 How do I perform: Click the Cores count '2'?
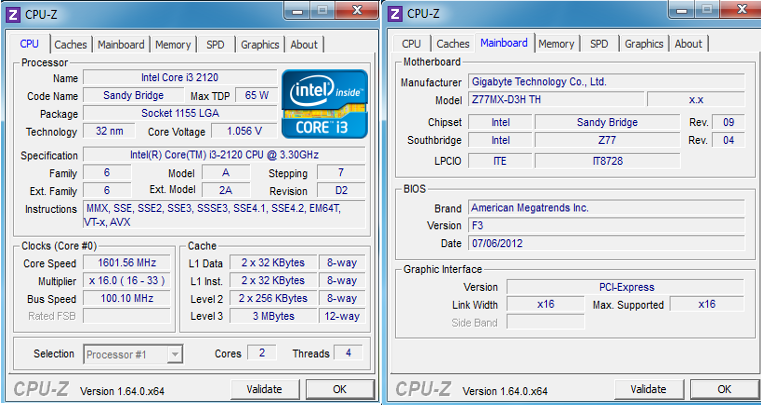tap(262, 353)
